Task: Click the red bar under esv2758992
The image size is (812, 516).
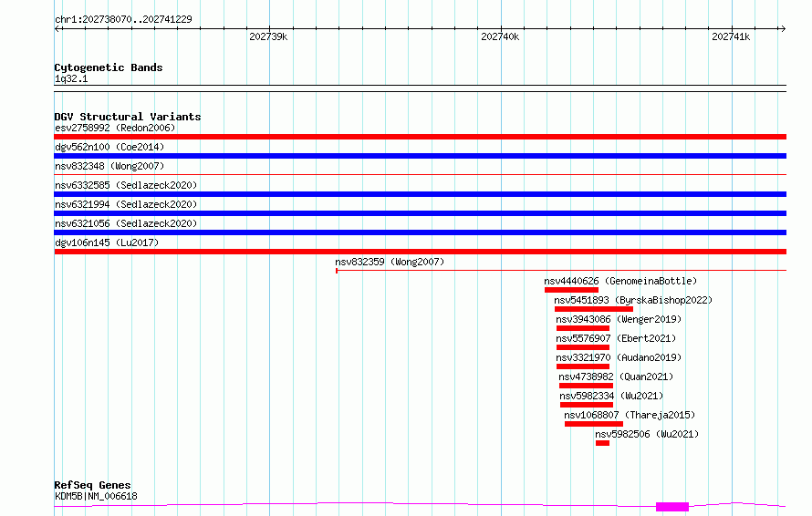Action: point(420,137)
